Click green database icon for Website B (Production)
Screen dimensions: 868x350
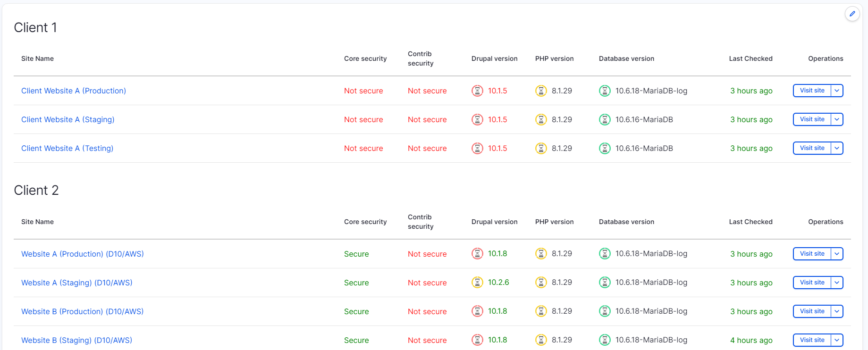(x=605, y=311)
